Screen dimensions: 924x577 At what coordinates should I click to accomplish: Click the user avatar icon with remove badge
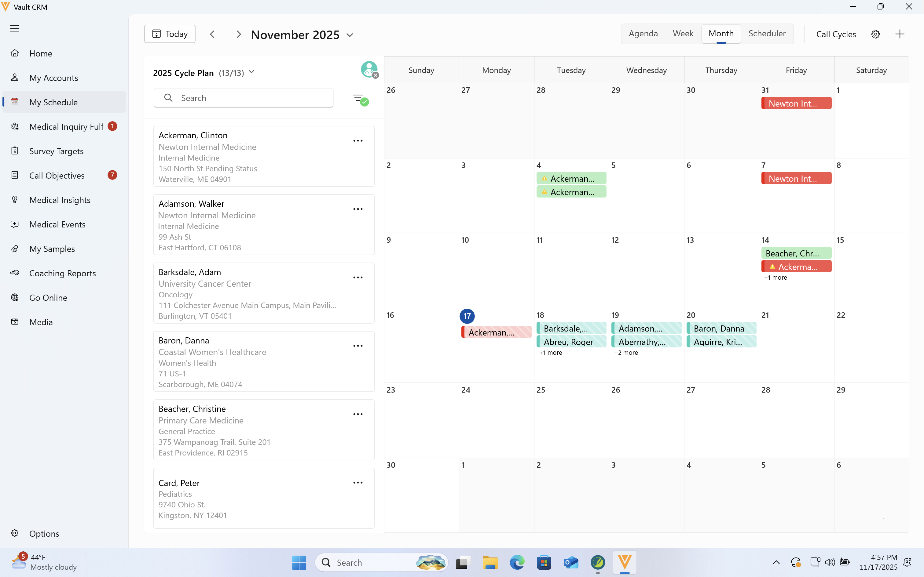click(x=369, y=70)
